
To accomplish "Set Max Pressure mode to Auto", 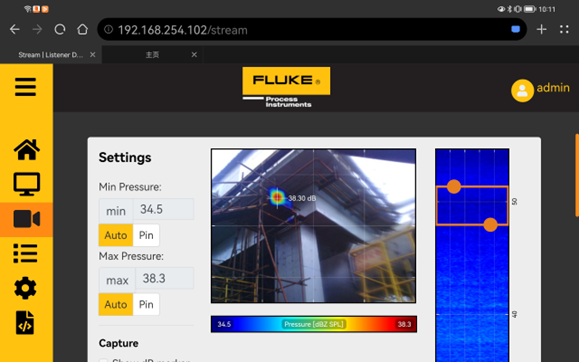I will (116, 304).
